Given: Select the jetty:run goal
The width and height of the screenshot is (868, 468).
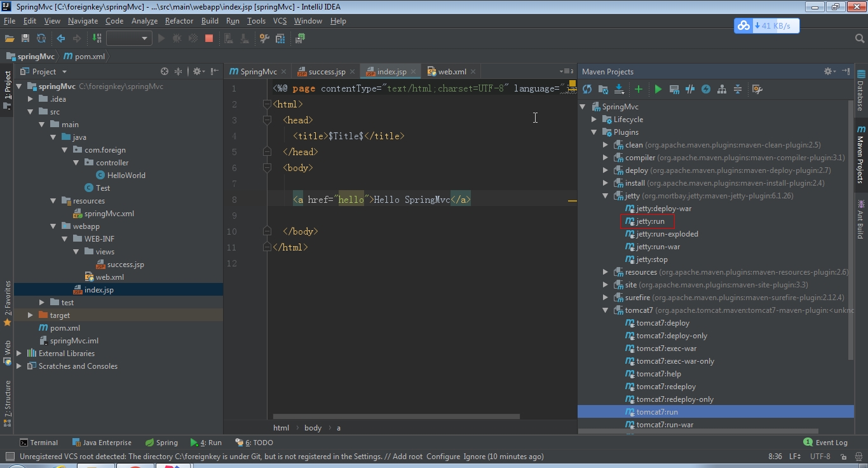Looking at the screenshot, I should click(650, 221).
